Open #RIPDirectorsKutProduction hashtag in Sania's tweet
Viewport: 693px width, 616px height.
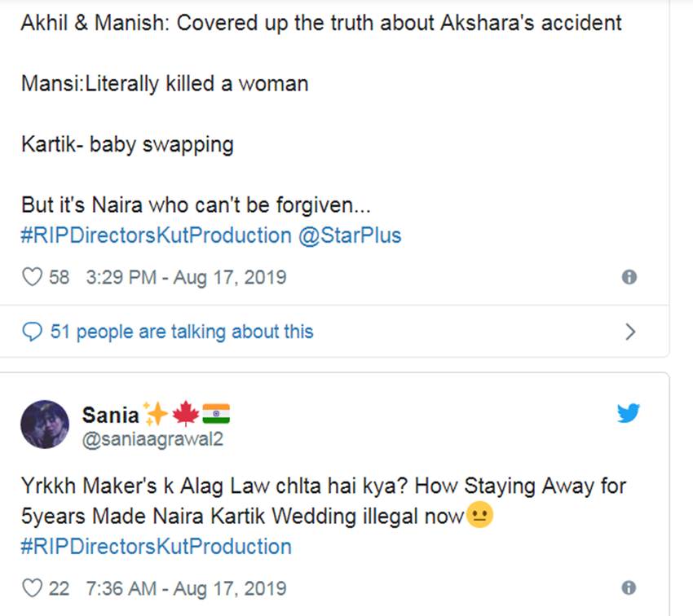coord(156,545)
